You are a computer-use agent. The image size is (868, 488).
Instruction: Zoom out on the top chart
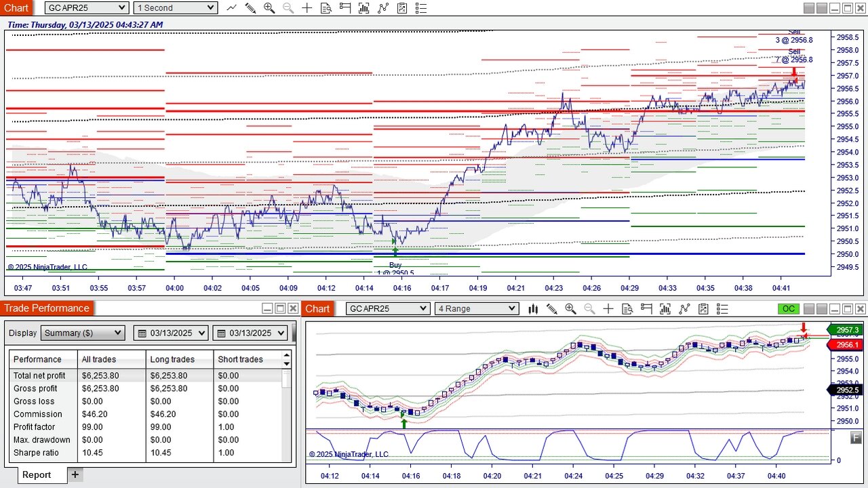[288, 7]
